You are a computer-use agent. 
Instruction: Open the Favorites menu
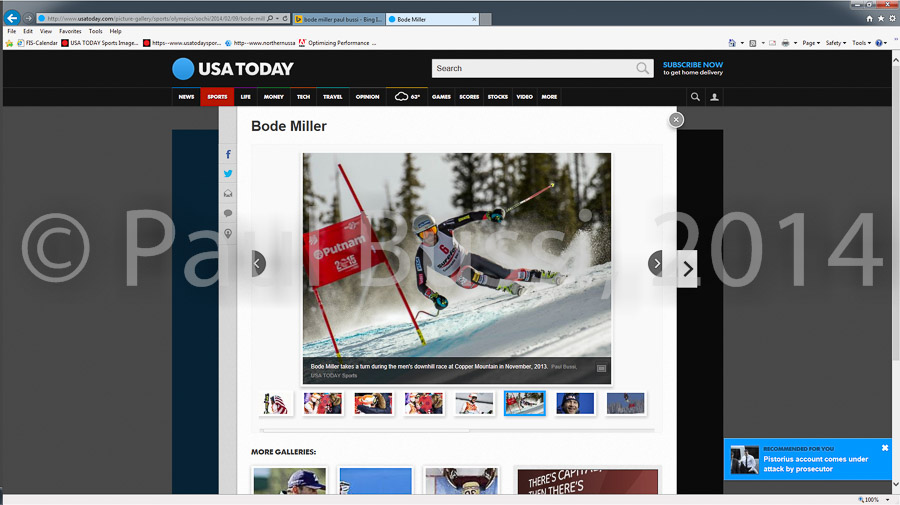coord(70,31)
